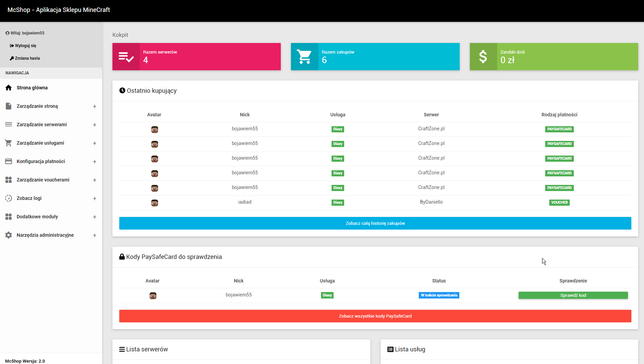
Task: Click the checklist icon in Razem serwerów card
Action: pyautogui.click(x=126, y=57)
